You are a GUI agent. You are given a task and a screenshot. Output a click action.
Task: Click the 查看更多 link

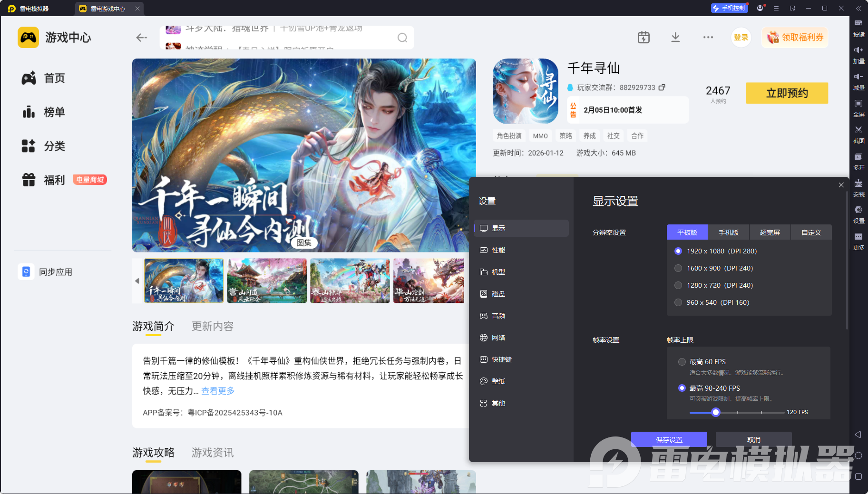pos(218,391)
